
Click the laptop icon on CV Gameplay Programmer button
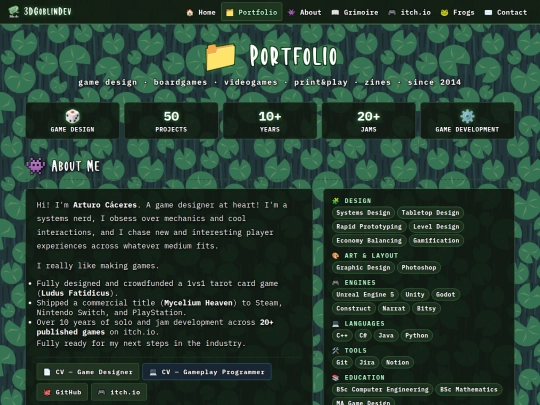click(x=153, y=372)
